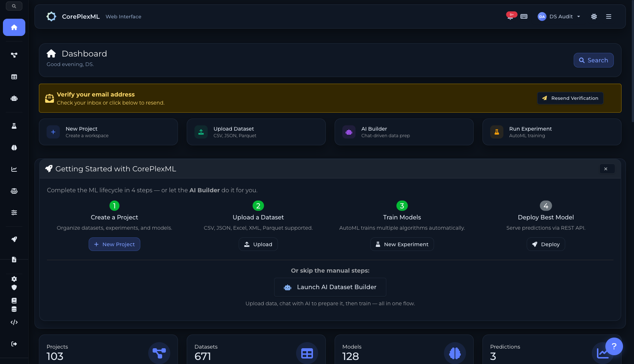Viewport: 634px width, 364px height.
Task: Open the Projects section in the sidebar
Action: [x=14, y=55]
